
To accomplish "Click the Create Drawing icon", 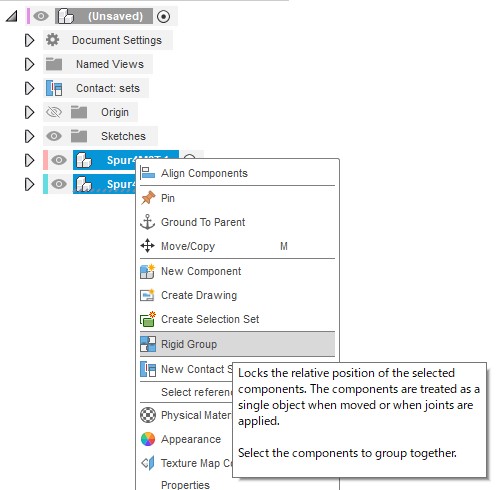I will [x=147, y=295].
